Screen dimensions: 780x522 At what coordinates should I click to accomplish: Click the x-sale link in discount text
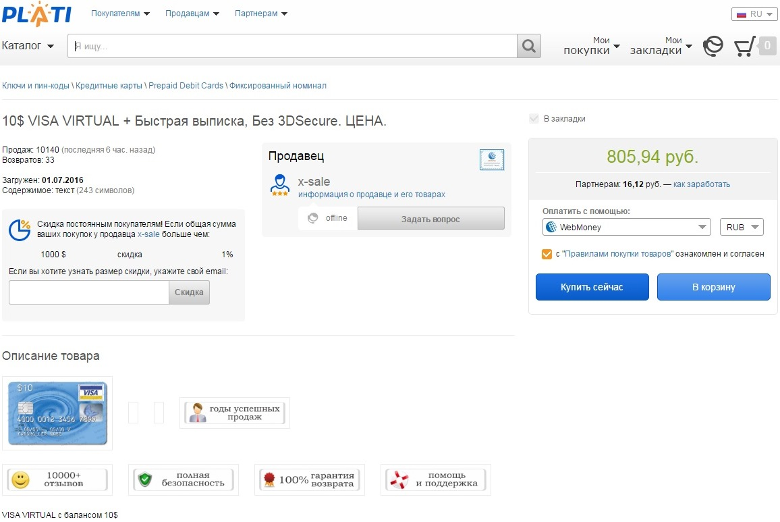click(x=149, y=234)
